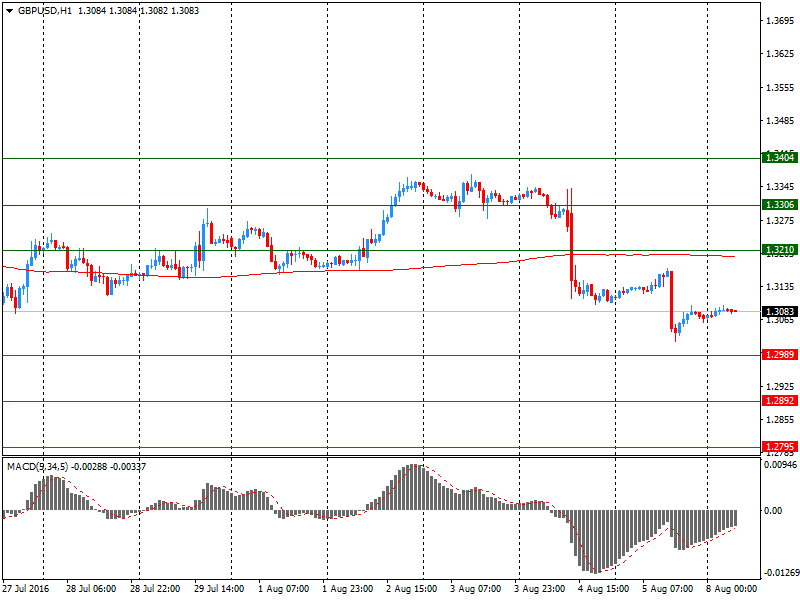The height and width of the screenshot is (600, 800).
Task: Click the MACD scale value -0.01269
Action: (x=780, y=572)
